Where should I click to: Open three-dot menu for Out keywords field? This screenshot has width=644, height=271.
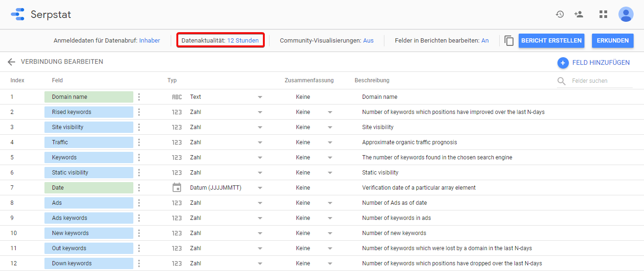139,248
